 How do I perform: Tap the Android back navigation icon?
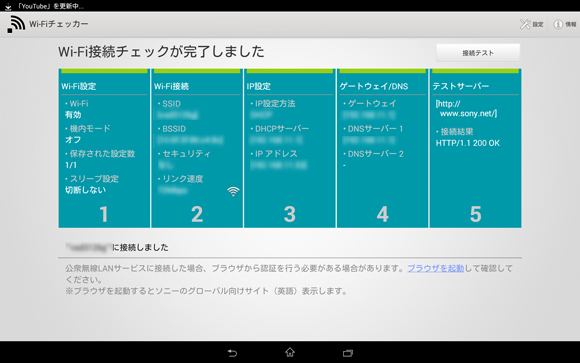click(x=232, y=353)
